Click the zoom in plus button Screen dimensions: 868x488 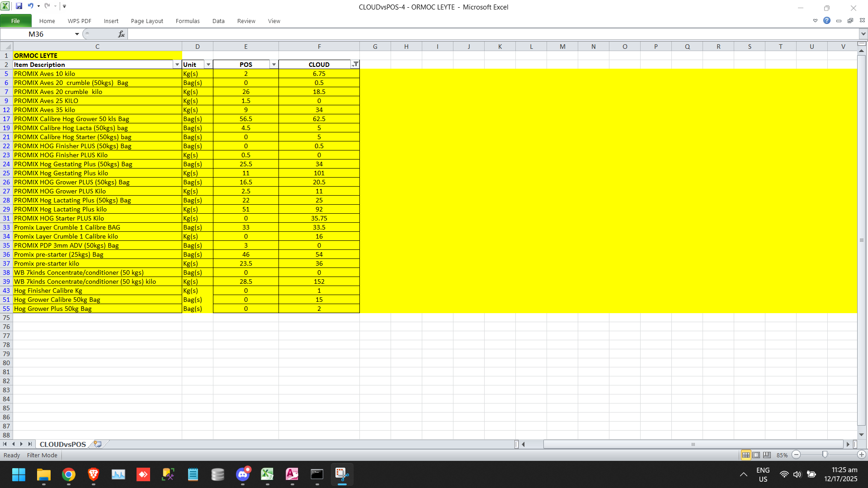(x=862, y=455)
